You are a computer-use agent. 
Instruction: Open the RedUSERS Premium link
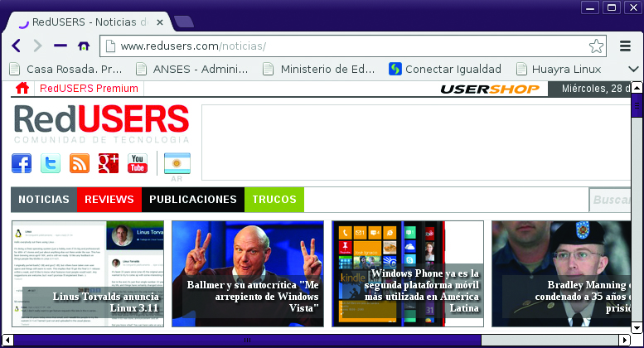click(89, 88)
